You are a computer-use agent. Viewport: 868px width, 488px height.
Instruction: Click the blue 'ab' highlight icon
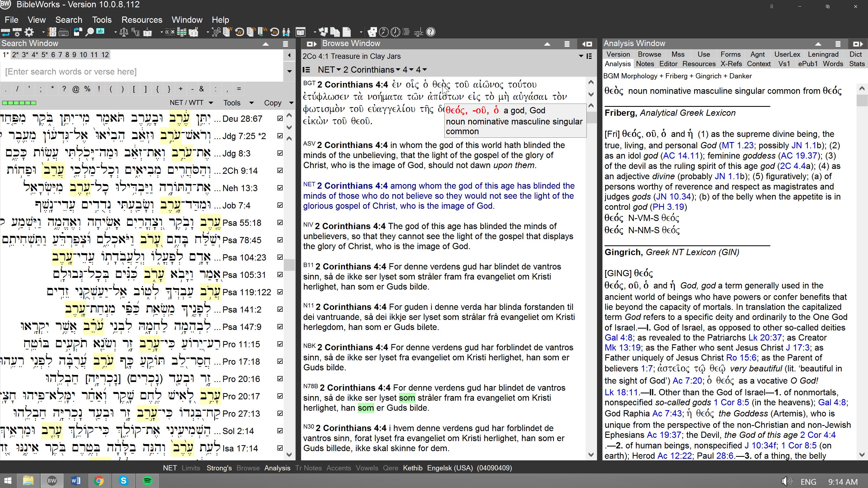(x=100, y=31)
